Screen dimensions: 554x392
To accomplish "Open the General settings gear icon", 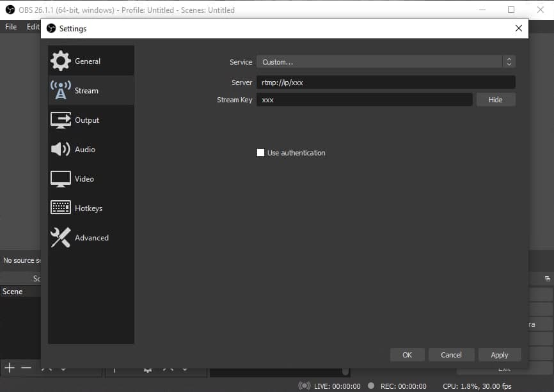I will [x=61, y=61].
